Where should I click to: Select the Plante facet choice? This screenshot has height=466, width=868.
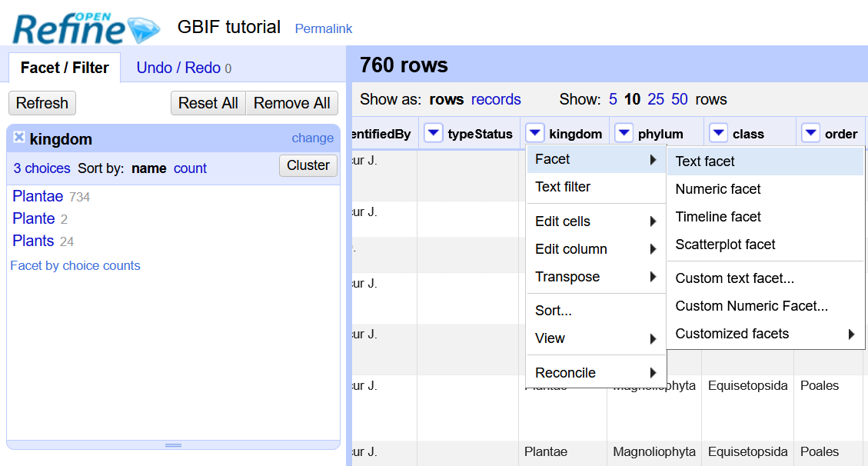[34, 218]
